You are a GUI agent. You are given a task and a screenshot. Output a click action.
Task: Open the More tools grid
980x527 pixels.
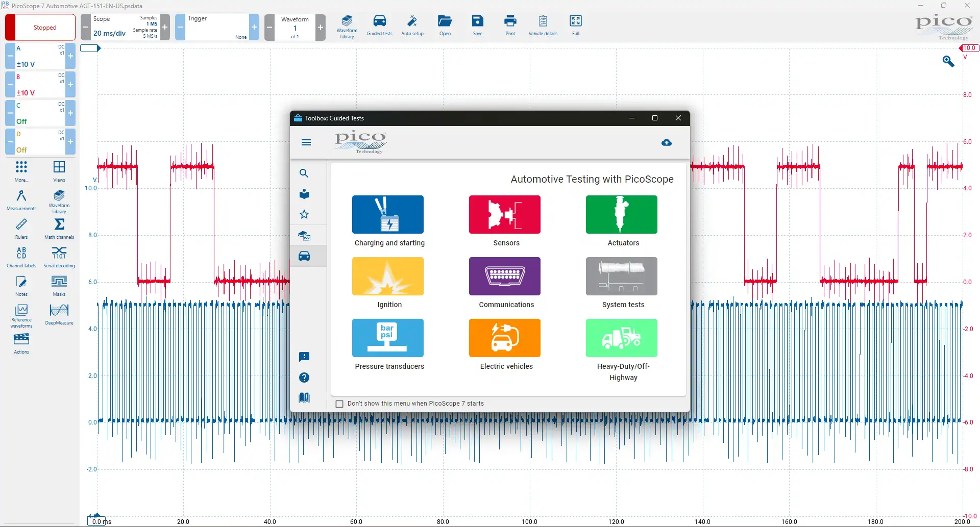[21, 171]
